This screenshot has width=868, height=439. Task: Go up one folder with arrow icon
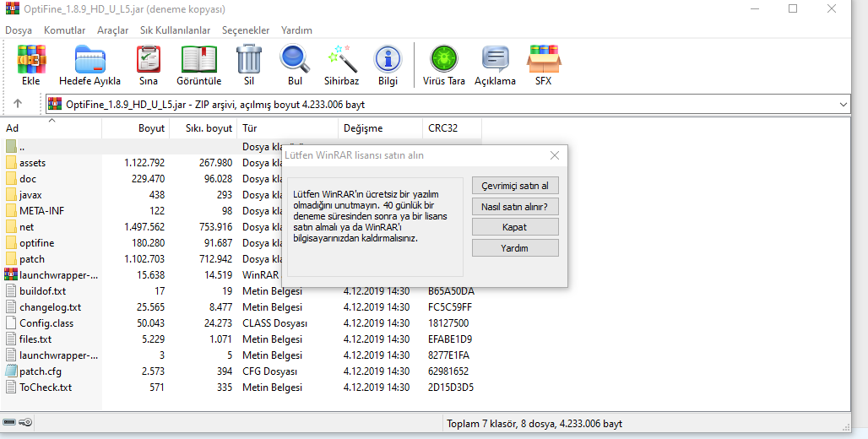point(18,104)
